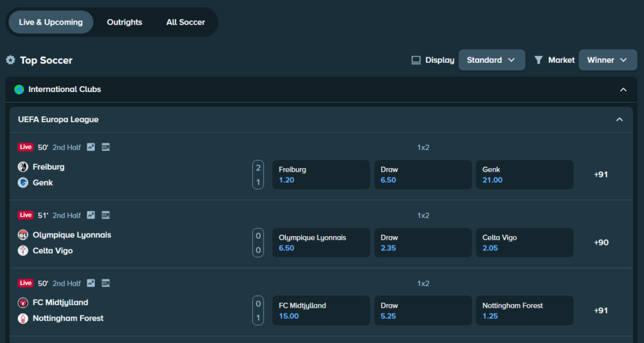Select the Live & Upcoming tab
644x343 pixels.
point(51,22)
